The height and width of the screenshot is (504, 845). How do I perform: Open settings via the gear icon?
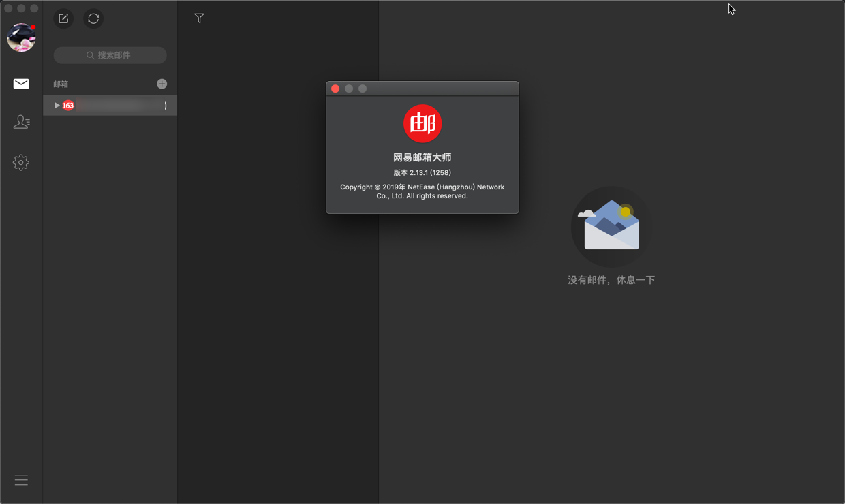click(x=21, y=162)
